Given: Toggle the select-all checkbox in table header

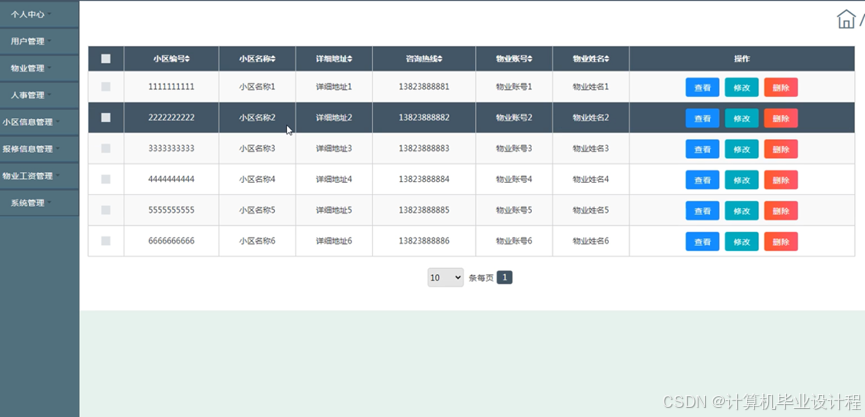Looking at the screenshot, I should pyautogui.click(x=106, y=58).
